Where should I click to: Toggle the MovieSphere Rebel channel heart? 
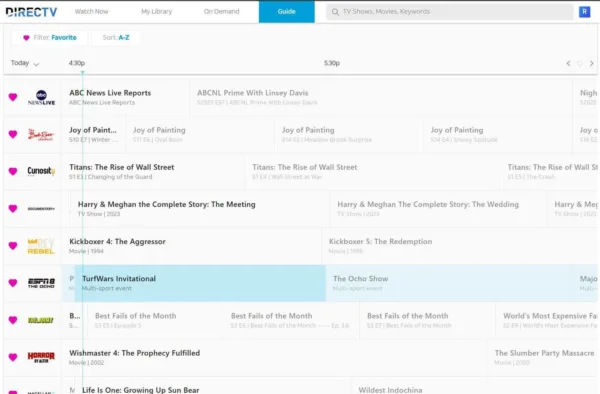click(13, 246)
